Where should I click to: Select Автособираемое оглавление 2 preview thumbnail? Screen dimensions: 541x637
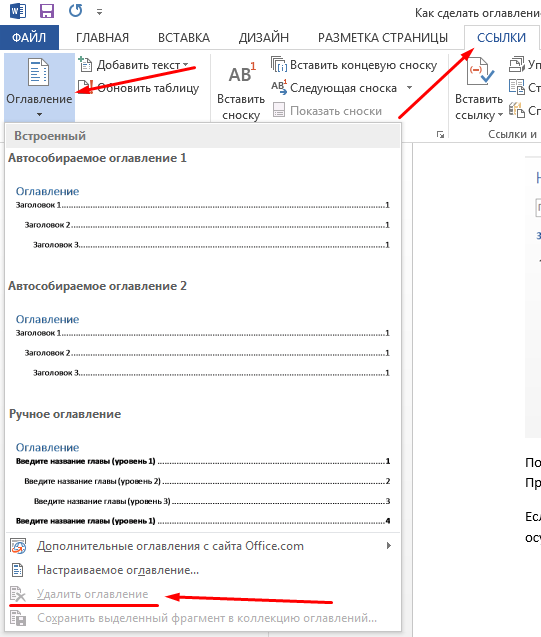(203, 346)
